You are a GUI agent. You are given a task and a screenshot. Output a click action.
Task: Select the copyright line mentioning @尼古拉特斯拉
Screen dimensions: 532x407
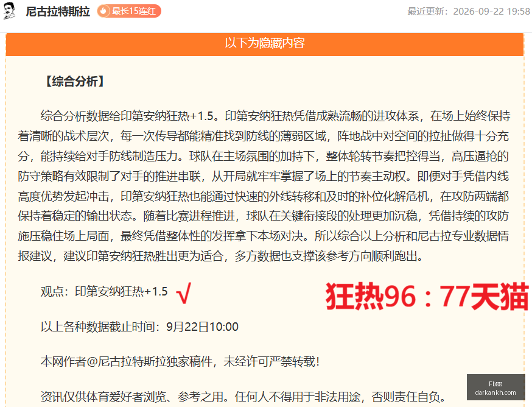[180, 361]
